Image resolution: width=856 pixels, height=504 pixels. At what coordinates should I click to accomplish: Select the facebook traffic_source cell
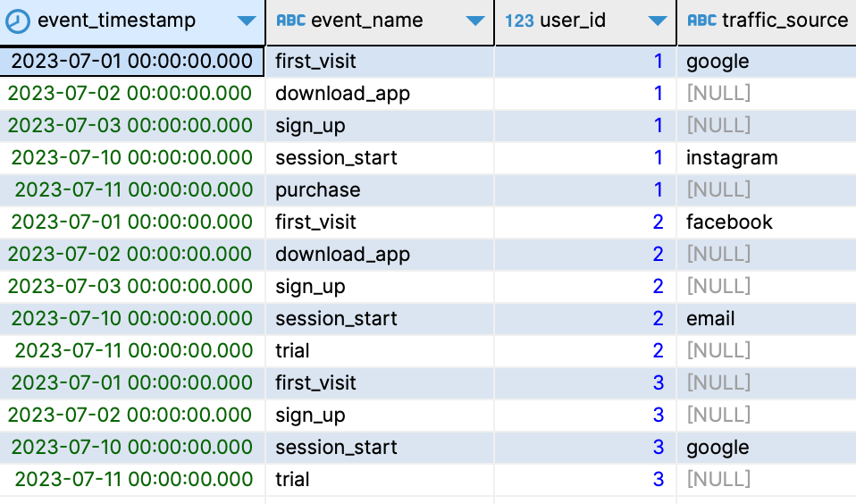pos(767,223)
